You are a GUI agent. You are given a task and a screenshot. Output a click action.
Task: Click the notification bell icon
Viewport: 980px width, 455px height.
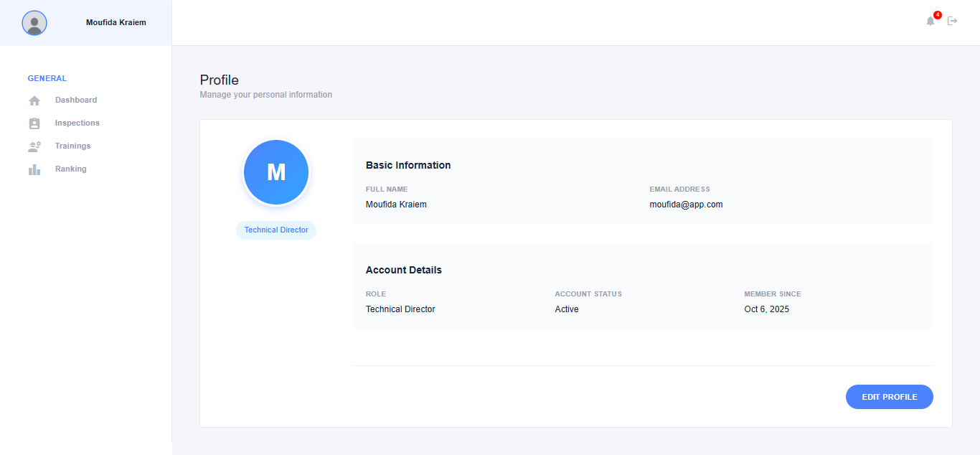(x=930, y=22)
